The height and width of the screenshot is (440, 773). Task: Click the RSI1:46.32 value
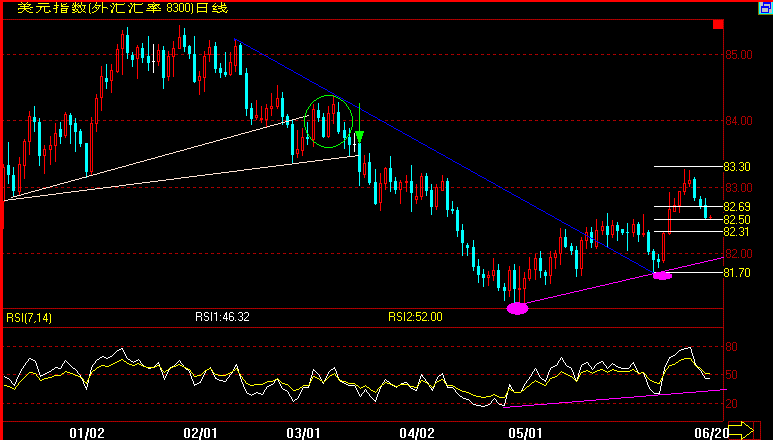point(222,317)
